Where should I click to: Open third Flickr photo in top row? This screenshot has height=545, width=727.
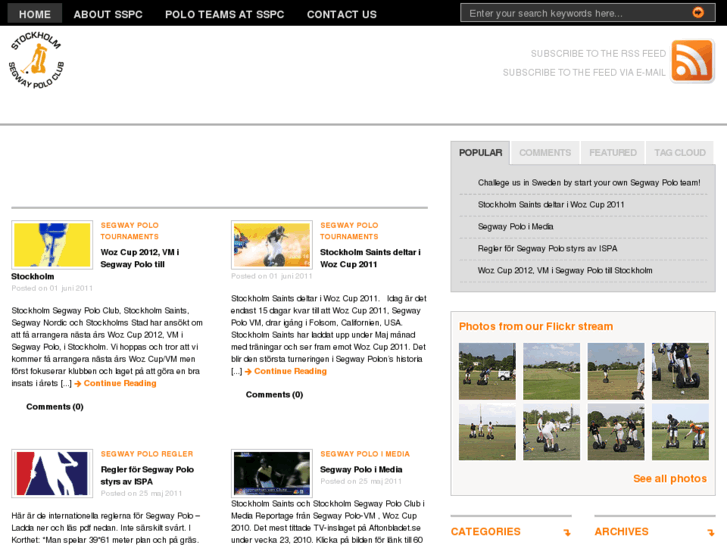(x=616, y=372)
